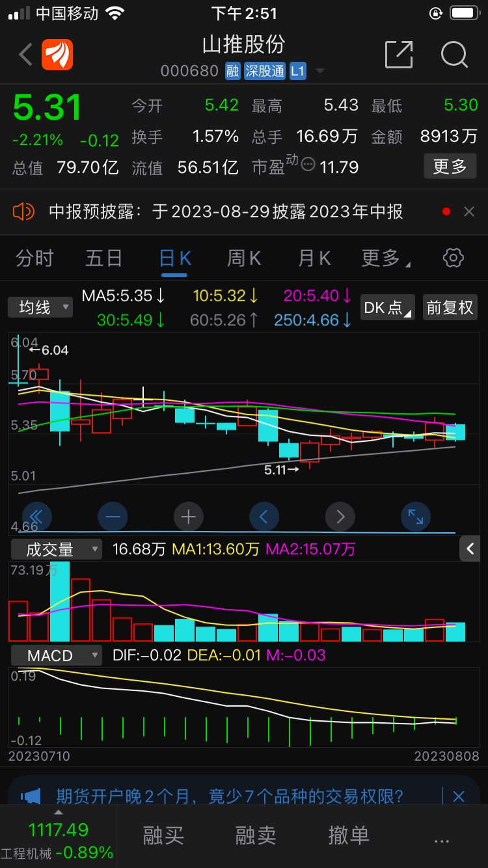The height and width of the screenshot is (868, 488).
Task: Open the 成交量 indicator dropdown
Action: click(57, 549)
